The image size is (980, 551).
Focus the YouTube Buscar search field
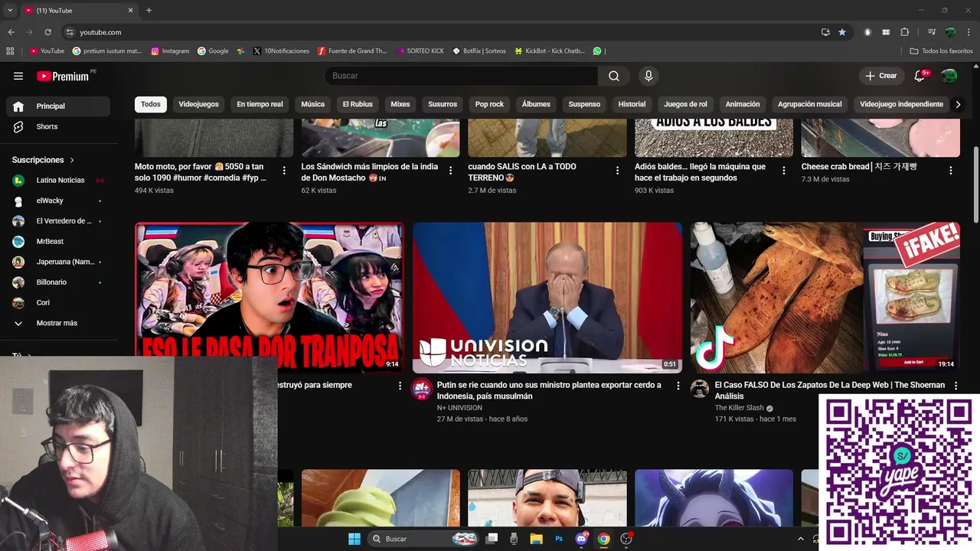point(462,76)
